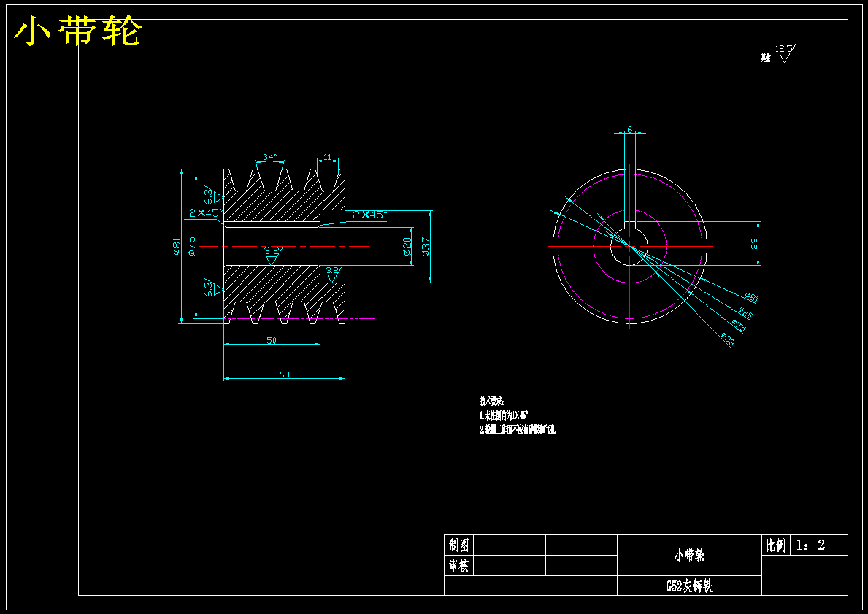Select the 50 length dimension
The image size is (868, 614).
point(272,340)
